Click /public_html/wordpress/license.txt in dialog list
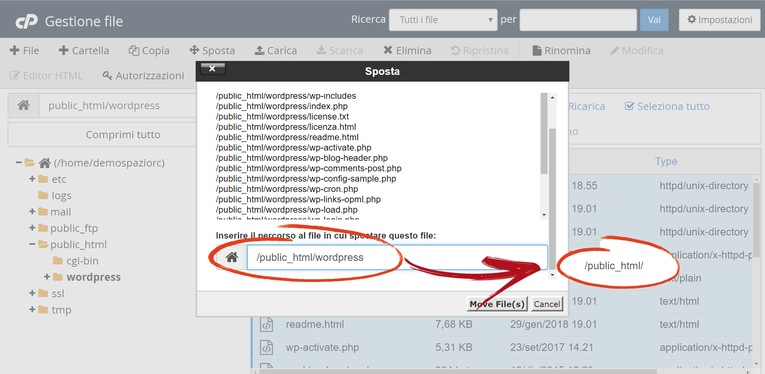Image resolution: width=765 pixels, height=374 pixels. point(282,117)
